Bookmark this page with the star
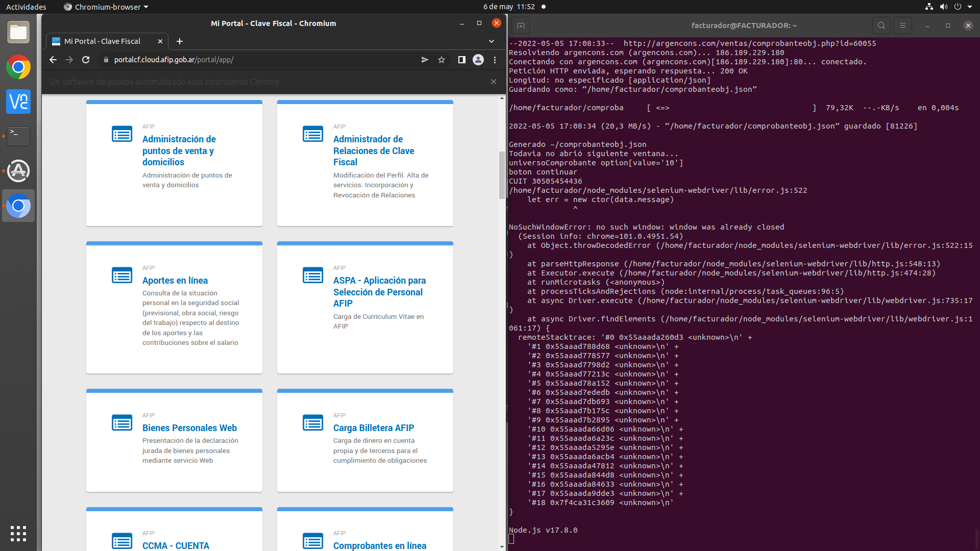This screenshot has height=551, width=980. [442, 60]
